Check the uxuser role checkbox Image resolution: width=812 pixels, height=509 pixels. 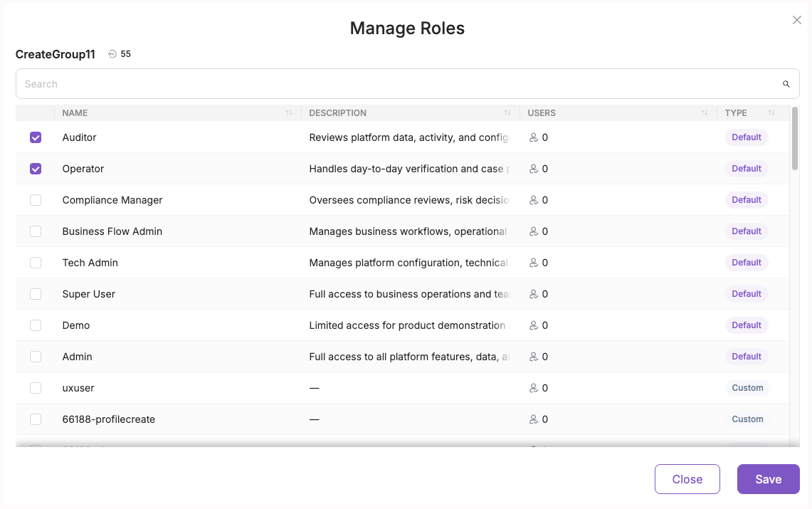pos(35,388)
